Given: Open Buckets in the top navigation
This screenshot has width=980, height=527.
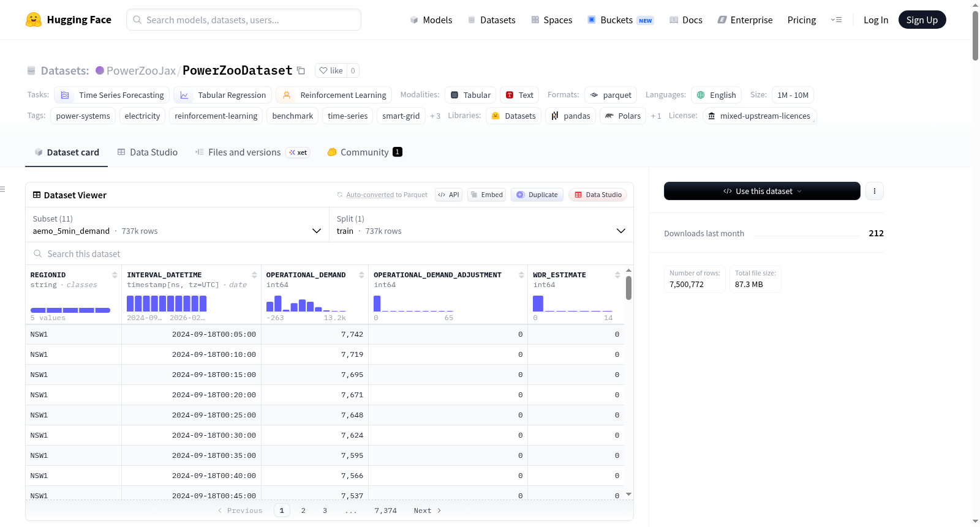Looking at the screenshot, I should click(620, 20).
